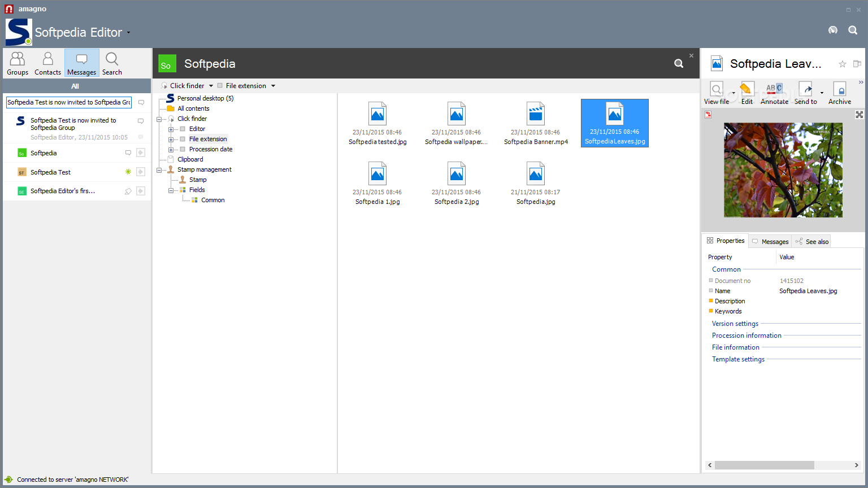The image size is (868, 488).
Task: Click the pin icon on Softpedia Editor's firs... row
Action: click(128, 191)
